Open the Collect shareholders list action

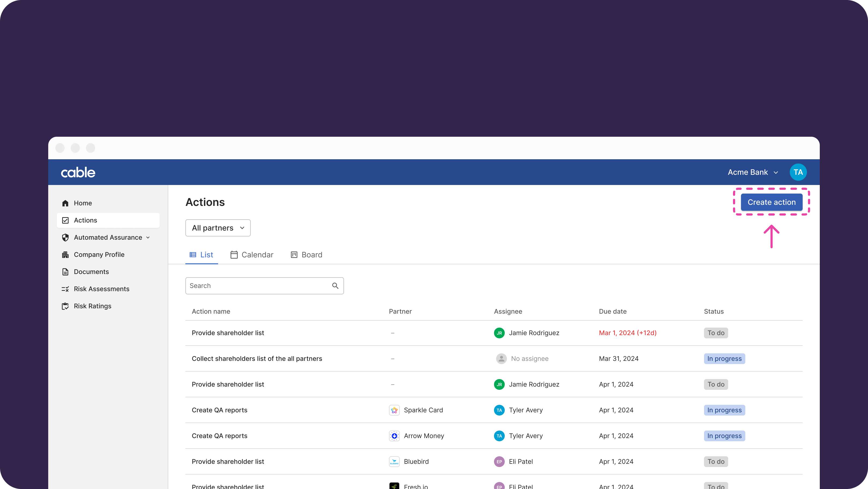click(x=257, y=358)
